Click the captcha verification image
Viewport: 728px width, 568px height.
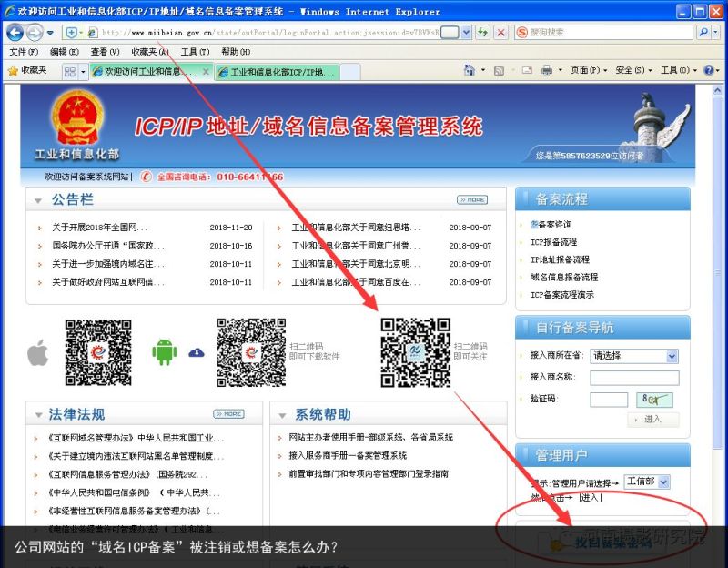(654, 400)
